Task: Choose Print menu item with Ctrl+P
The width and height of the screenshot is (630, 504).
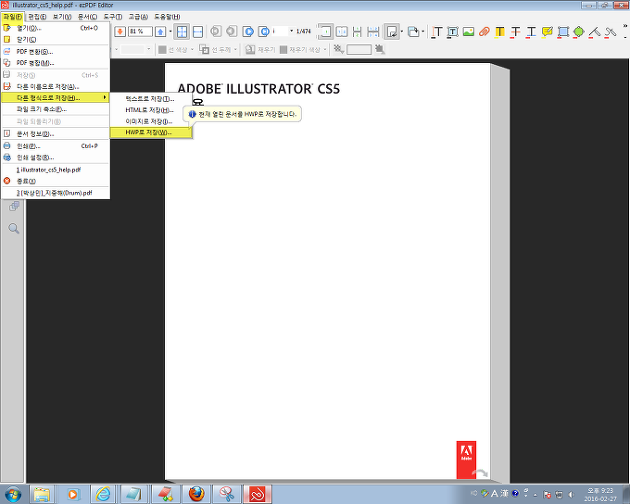Action: 55,146
